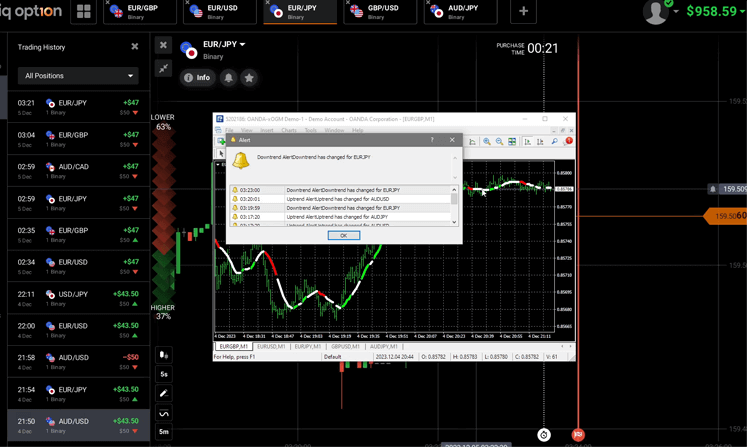Switch to the EUR/GBP Binary tab

point(139,12)
